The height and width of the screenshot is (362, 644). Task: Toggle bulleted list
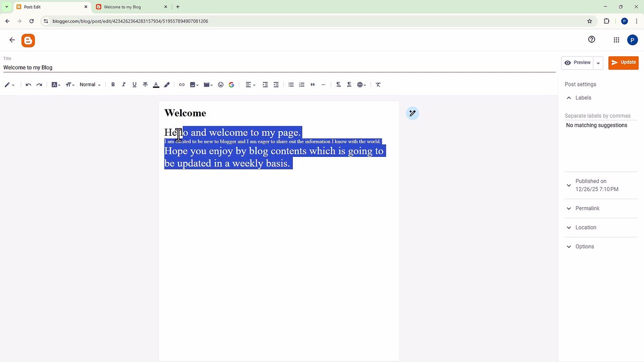291,85
